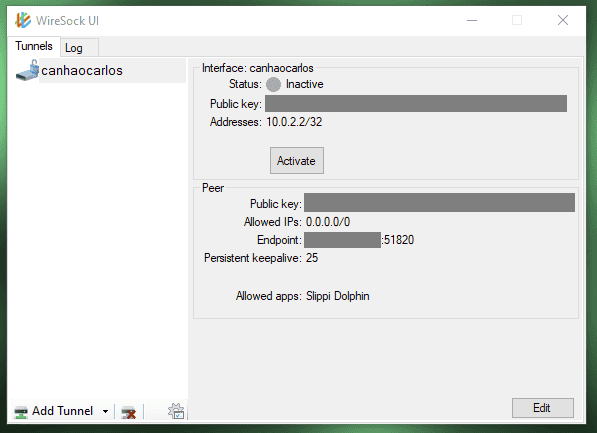Click the Allowed IPs value 0.0.0.0/0
The width and height of the screenshot is (597, 433).
[328, 222]
